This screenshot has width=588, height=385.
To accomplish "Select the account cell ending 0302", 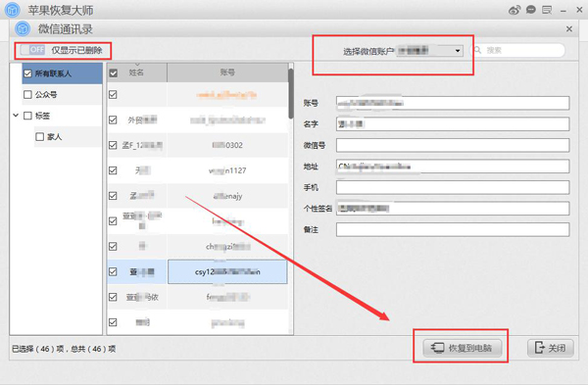I will point(227,145).
